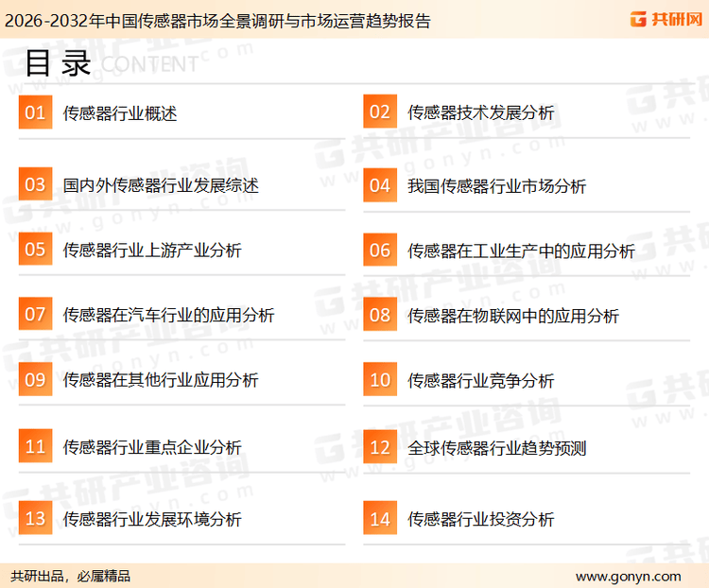Go to 我国传感器行业市场分析 section
Viewport: 709px width, 588px height.
[x=497, y=186]
